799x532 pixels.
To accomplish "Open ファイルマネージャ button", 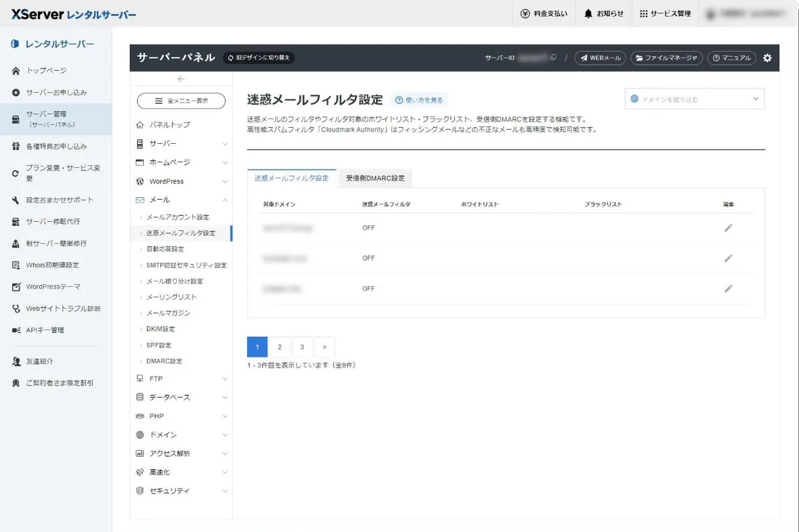I will pyautogui.click(x=666, y=58).
